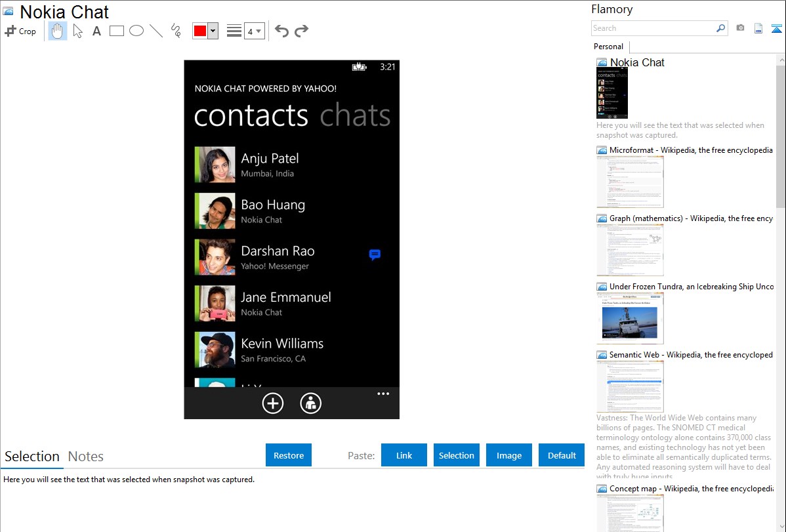Open the Semantic Web snapshot thumbnail
The width and height of the screenshot is (786, 532).
coord(630,386)
